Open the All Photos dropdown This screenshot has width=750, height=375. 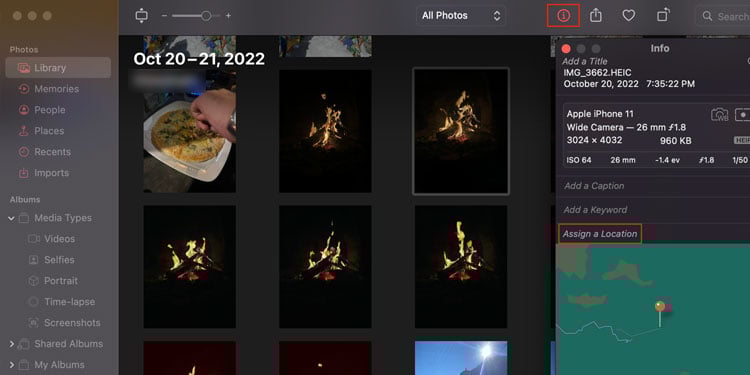pyautogui.click(x=461, y=16)
